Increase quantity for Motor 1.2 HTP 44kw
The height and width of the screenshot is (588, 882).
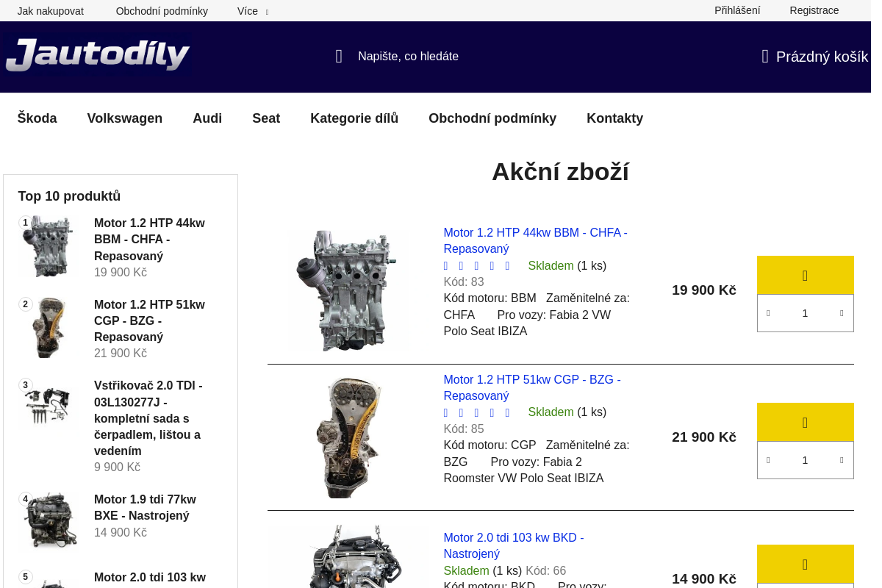coord(842,313)
